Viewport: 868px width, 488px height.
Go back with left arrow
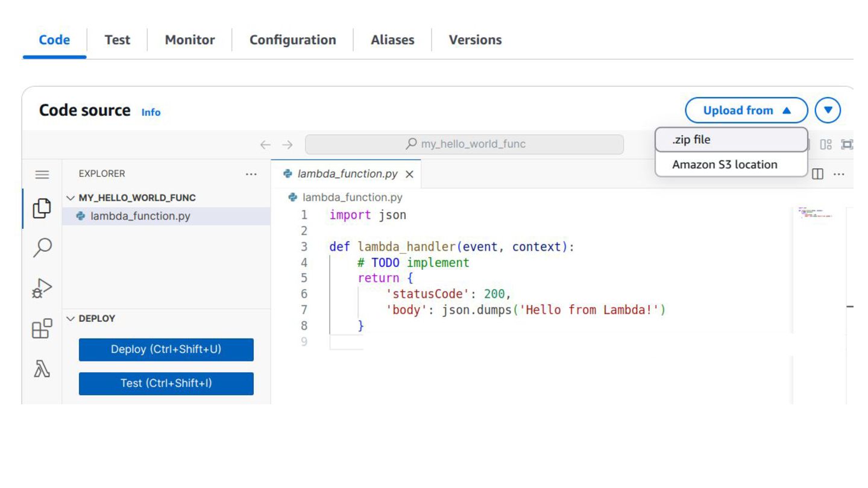(x=265, y=145)
